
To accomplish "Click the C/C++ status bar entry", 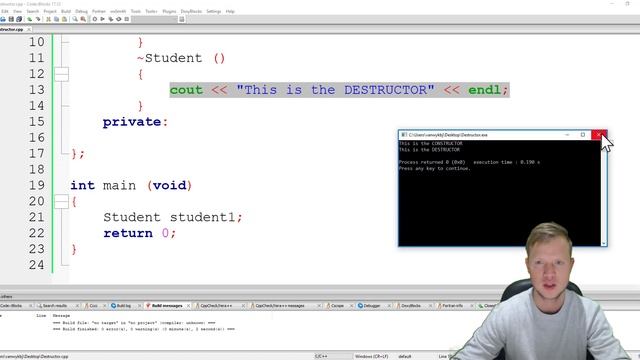I will coord(321,356).
